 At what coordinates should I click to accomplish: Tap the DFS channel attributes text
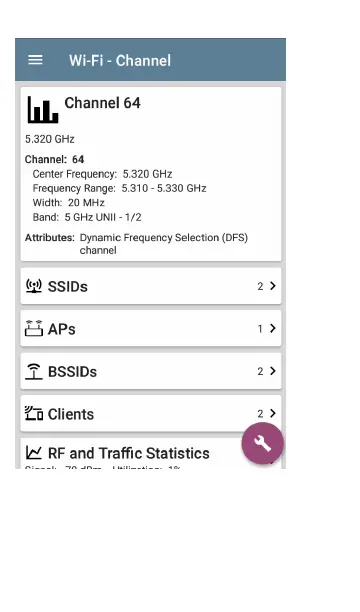point(164,244)
